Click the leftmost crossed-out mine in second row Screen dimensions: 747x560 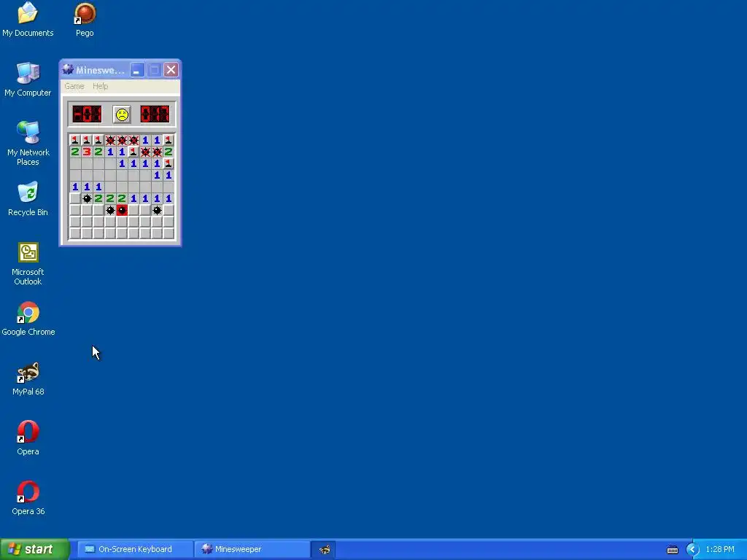[x=145, y=152]
